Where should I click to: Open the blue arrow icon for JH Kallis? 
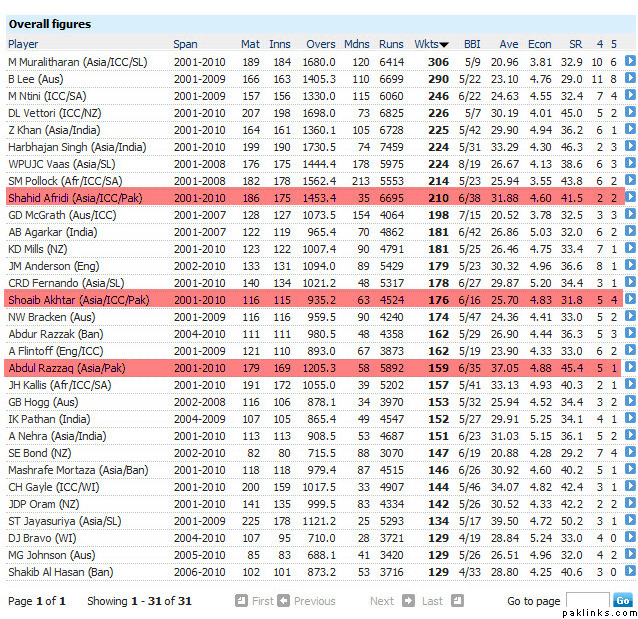630,385
